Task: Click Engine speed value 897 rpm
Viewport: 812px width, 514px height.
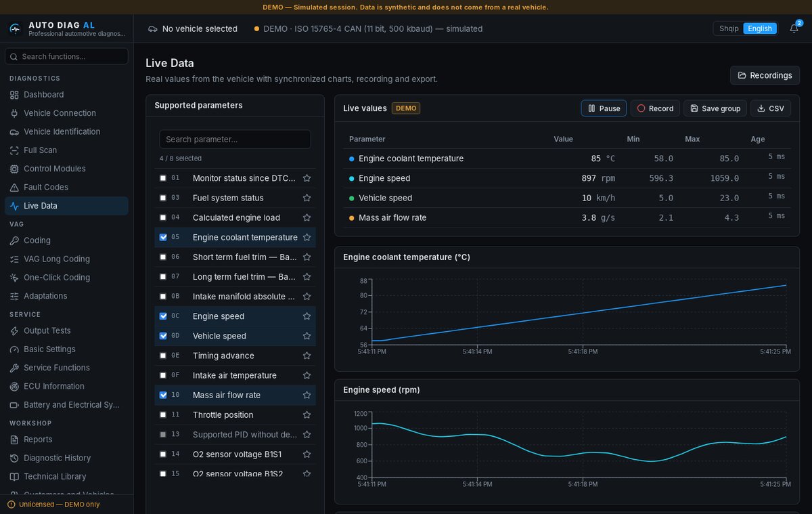Action: [598, 178]
